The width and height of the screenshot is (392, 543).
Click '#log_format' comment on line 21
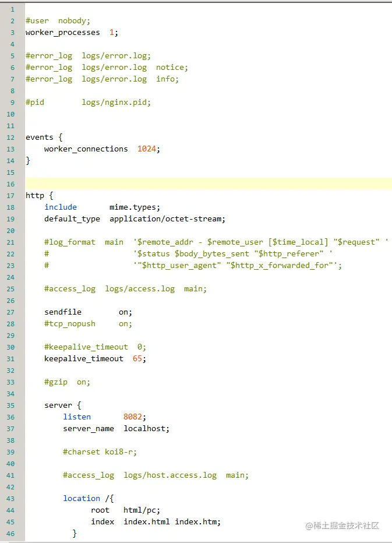(69, 242)
